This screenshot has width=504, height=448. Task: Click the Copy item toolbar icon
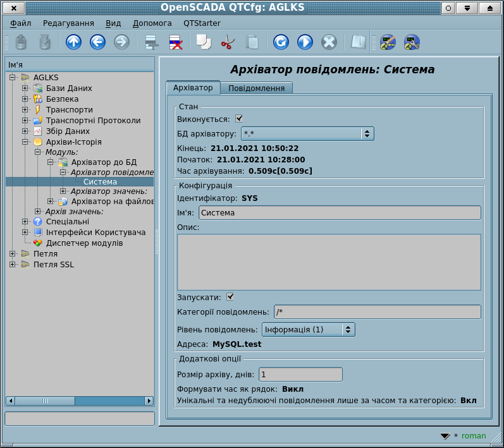click(x=203, y=42)
